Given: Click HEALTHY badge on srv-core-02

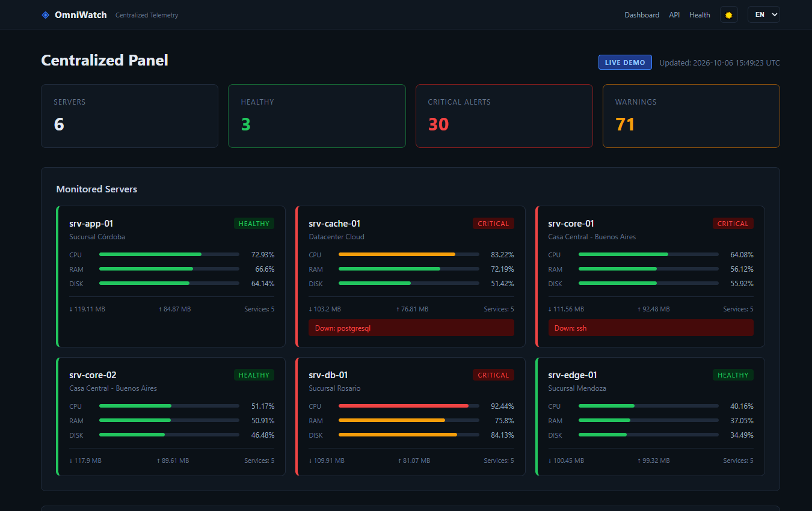Looking at the screenshot, I should pos(254,375).
